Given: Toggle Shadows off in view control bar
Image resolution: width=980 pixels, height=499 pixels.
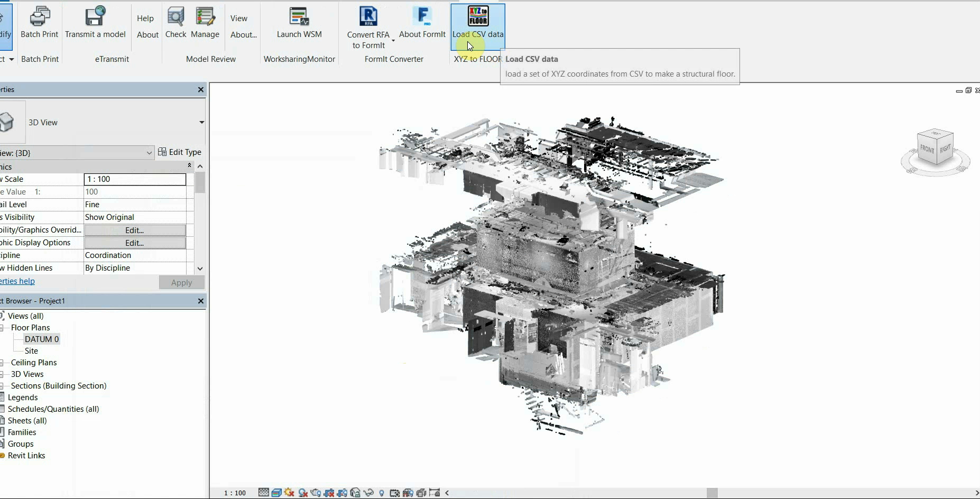Looking at the screenshot, I should point(289,492).
